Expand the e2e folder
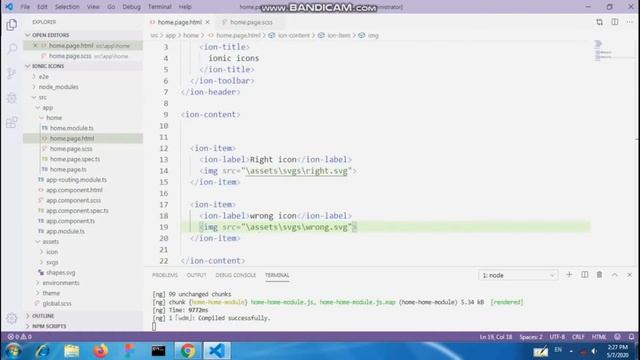 click(43, 76)
